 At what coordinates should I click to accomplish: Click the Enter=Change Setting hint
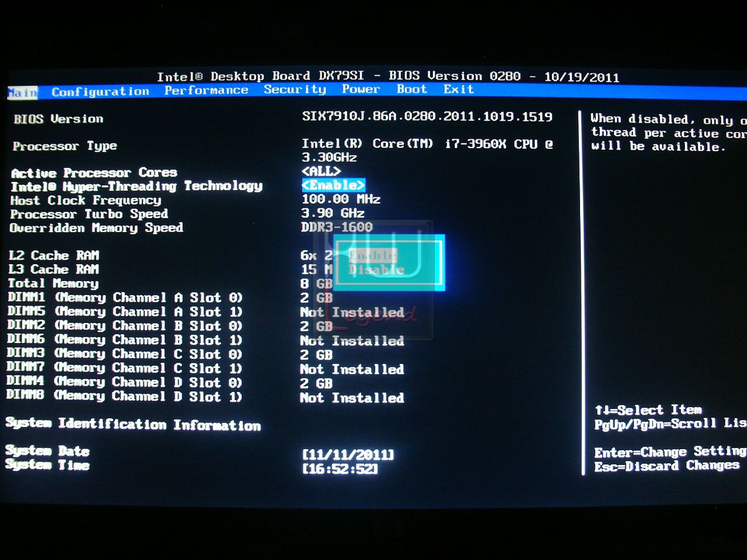(670, 452)
